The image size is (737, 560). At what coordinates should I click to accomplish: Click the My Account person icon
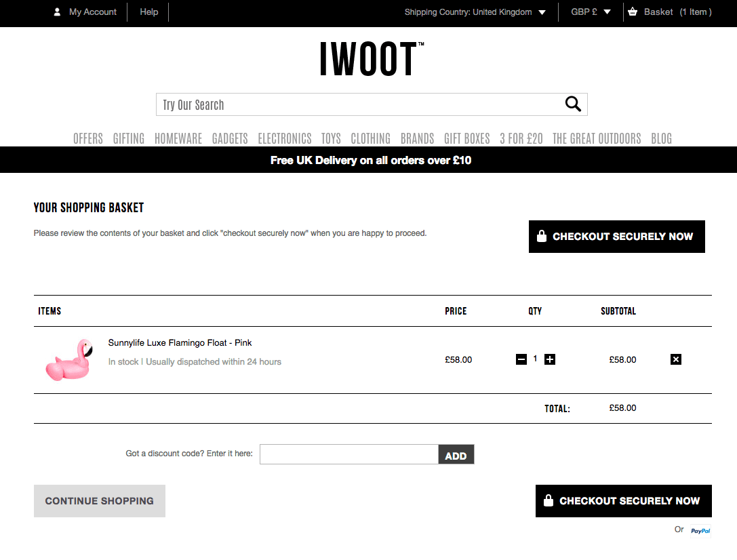click(56, 12)
